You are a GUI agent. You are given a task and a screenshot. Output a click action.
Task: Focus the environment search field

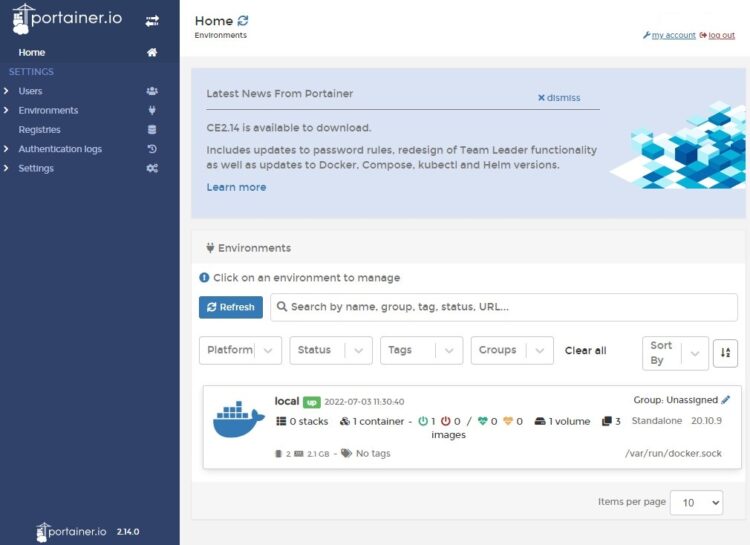point(504,307)
